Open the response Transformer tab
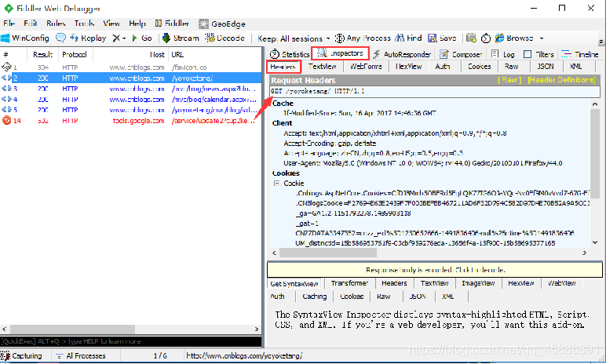606x364 pixels. (349, 283)
